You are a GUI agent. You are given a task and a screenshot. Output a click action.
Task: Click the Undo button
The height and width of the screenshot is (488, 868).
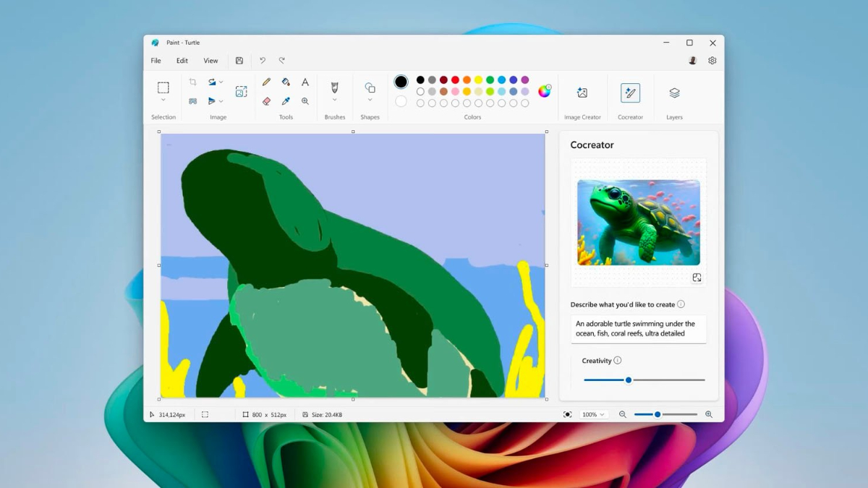[x=263, y=61]
